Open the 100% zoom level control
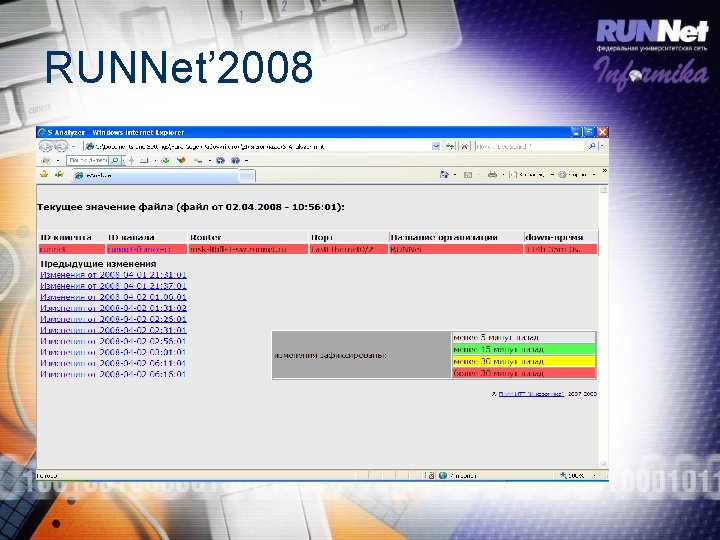Viewport: 720px width, 540px height. click(578, 476)
